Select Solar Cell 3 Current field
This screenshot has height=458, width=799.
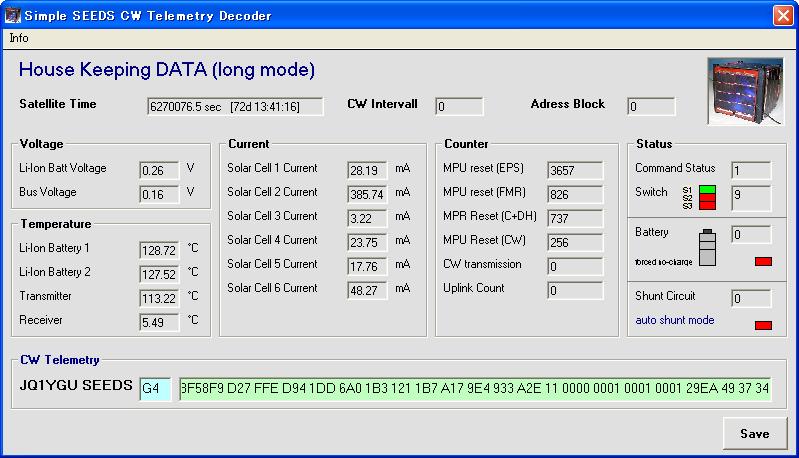[x=367, y=218]
